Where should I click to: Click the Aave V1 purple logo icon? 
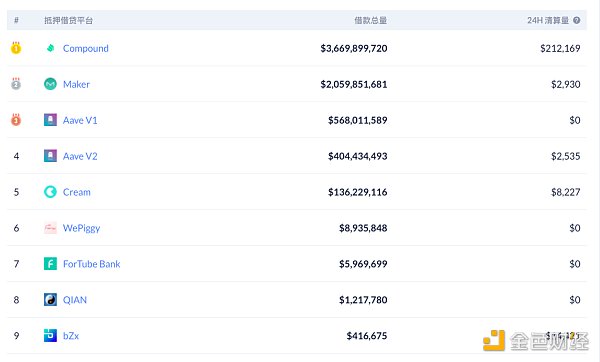point(50,120)
